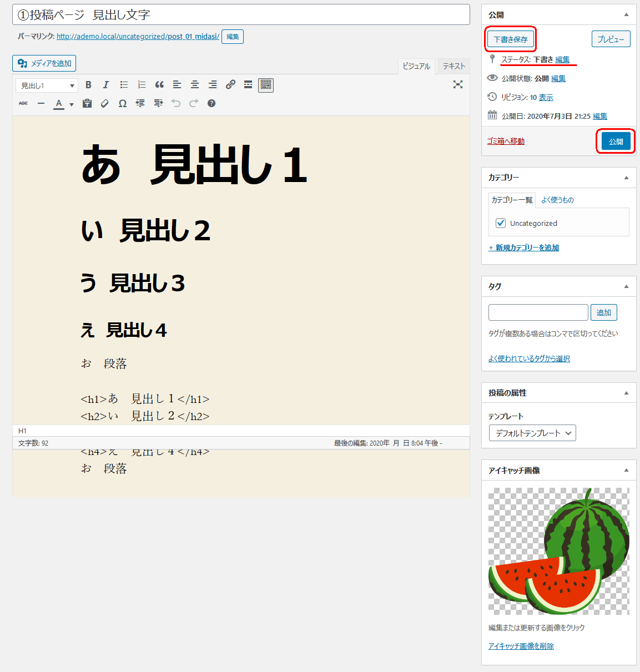
Task: Click 新規カテゴリーを追加 link
Action: (523, 247)
